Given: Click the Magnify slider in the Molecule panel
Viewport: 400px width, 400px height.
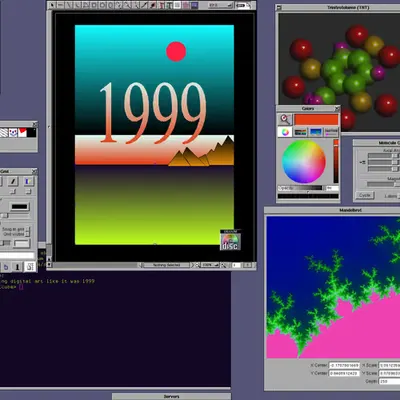Looking at the screenshot, I should 383,184.
